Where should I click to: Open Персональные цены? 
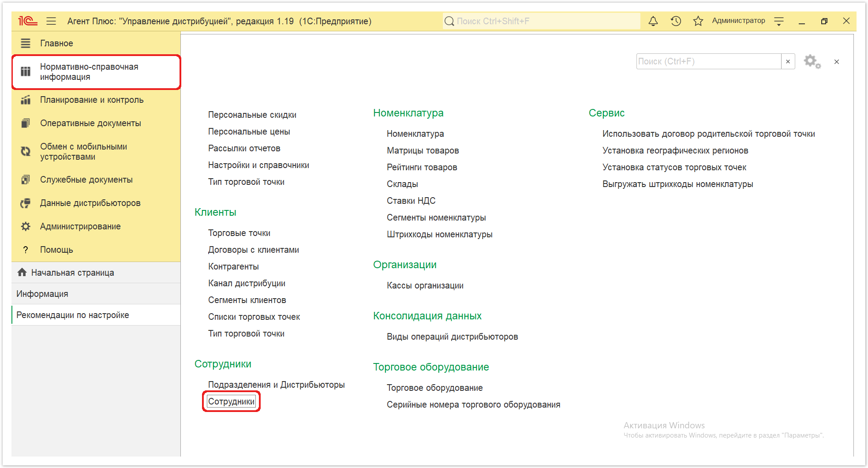tap(249, 131)
